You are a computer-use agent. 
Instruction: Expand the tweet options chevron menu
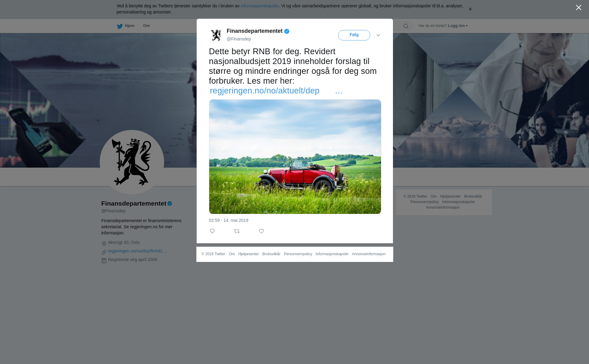(378, 35)
